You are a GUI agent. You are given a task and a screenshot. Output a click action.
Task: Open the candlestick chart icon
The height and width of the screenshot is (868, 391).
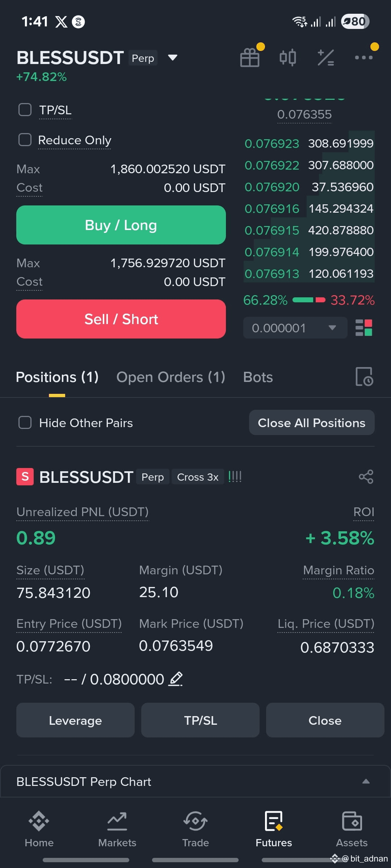click(288, 58)
